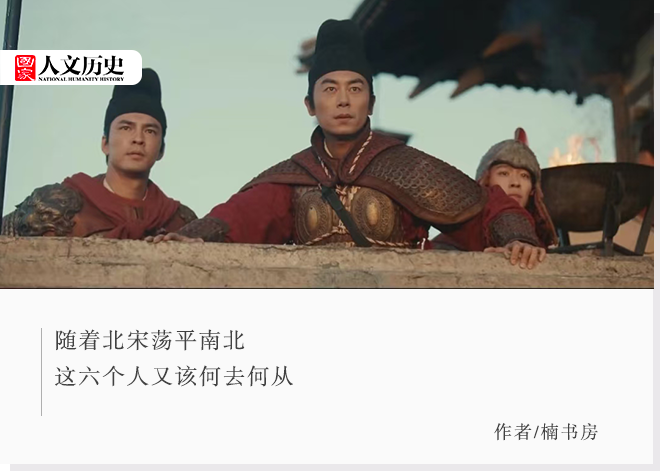The image size is (660, 471).
Task: Click the red 国家 seal logo icon
Action: pyautogui.click(x=25, y=68)
